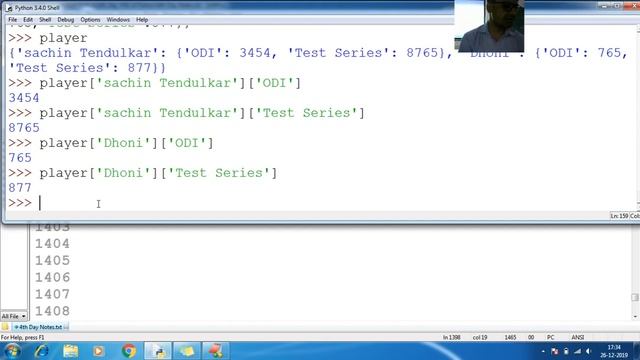This screenshot has height=360, width=640.
Task: Open Windows Media Player from taskbar
Action: pyautogui.click(x=98, y=351)
